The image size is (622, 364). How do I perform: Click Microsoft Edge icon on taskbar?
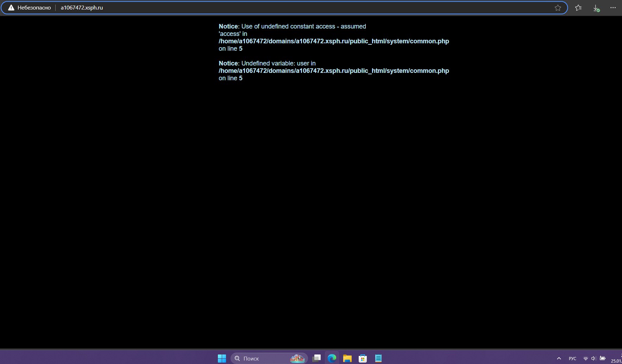click(x=332, y=358)
